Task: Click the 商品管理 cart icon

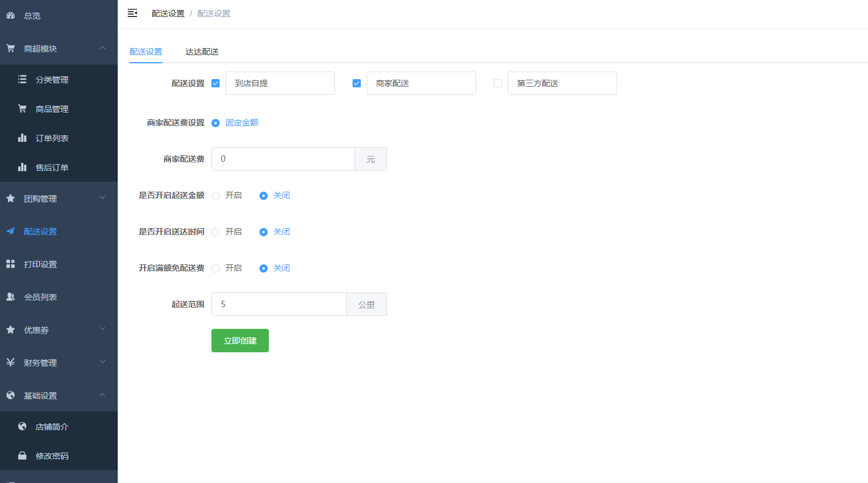Action: tap(22, 108)
